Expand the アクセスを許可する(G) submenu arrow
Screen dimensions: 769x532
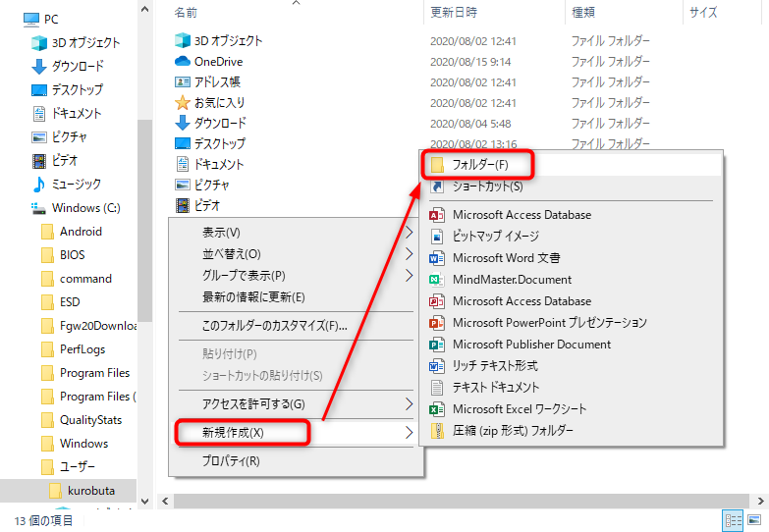pos(409,404)
